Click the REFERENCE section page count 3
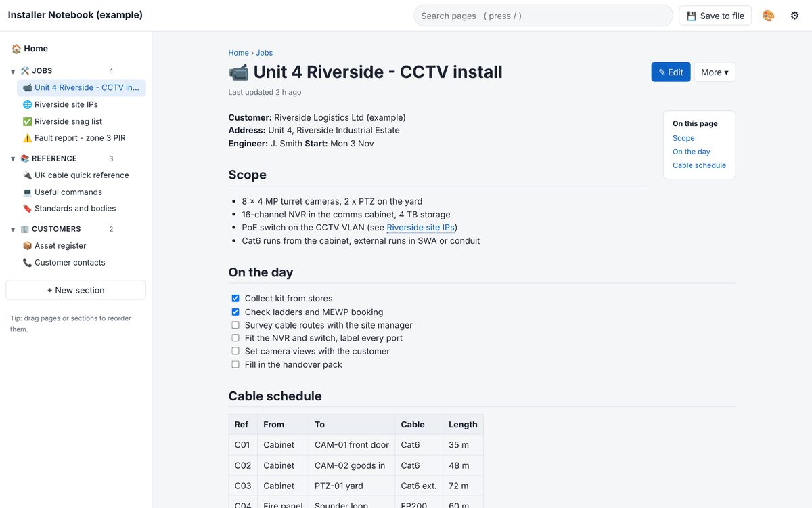Screen dimensions: 812x508 [x=111, y=158]
